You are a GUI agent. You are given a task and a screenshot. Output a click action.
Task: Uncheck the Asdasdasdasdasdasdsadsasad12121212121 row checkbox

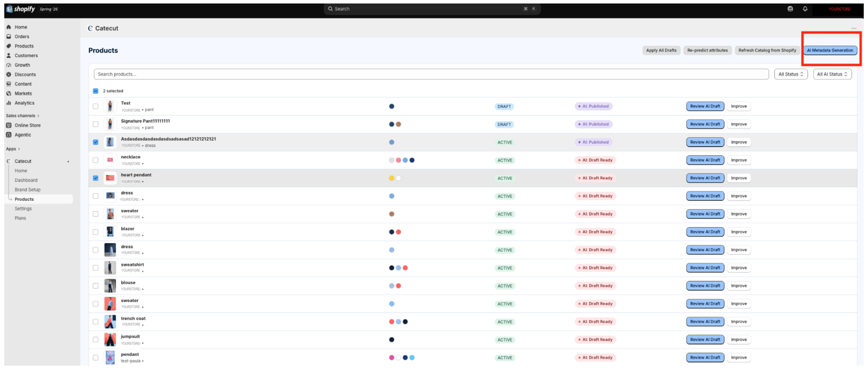point(95,142)
